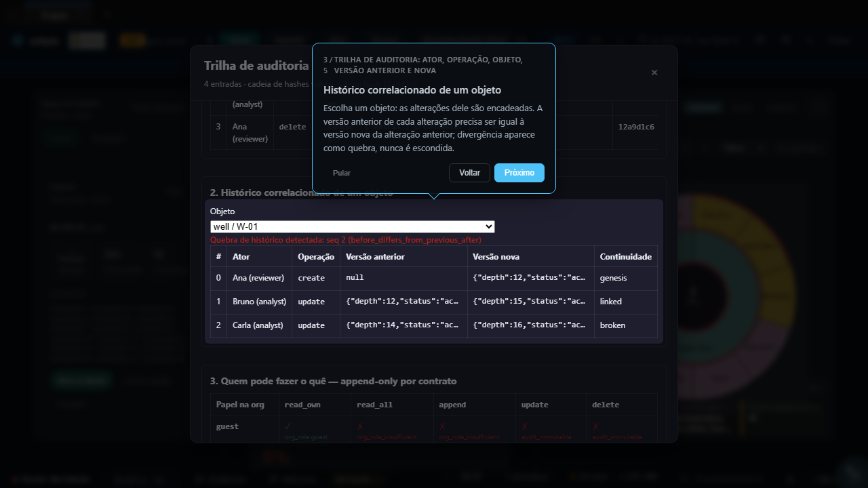The width and height of the screenshot is (868, 488).
Task: Click the guest role row label
Action: pos(227,426)
